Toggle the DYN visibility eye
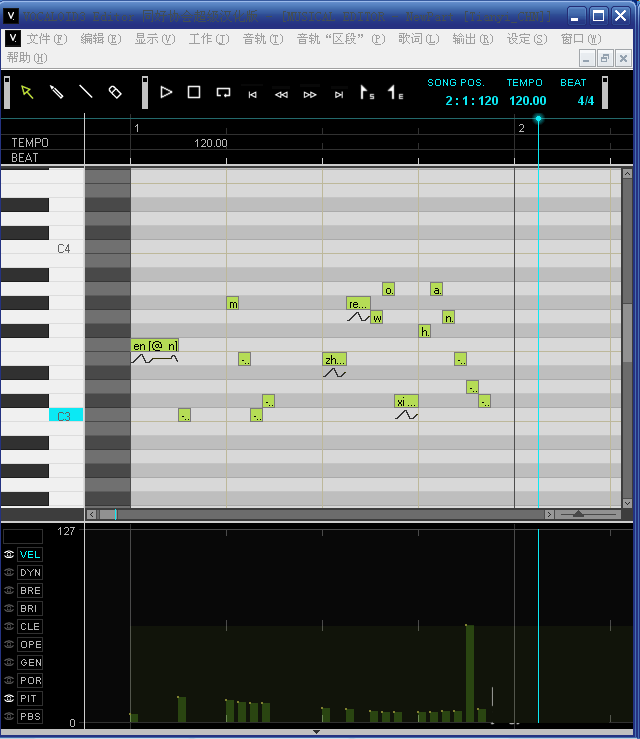This screenshot has width=640, height=739. tap(9, 572)
